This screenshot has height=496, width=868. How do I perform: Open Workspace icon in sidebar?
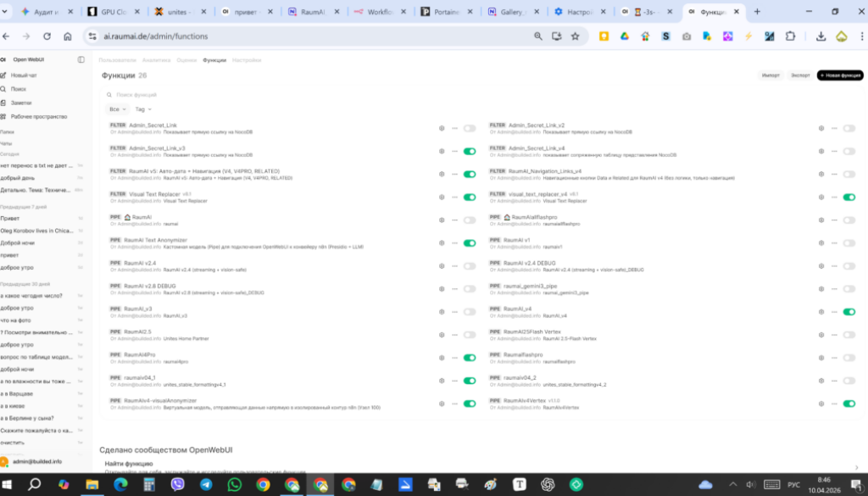point(3,116)
